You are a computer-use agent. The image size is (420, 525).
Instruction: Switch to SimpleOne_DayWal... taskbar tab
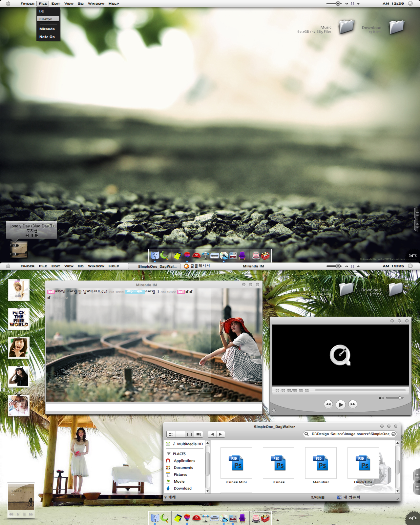tap(154, 266)
